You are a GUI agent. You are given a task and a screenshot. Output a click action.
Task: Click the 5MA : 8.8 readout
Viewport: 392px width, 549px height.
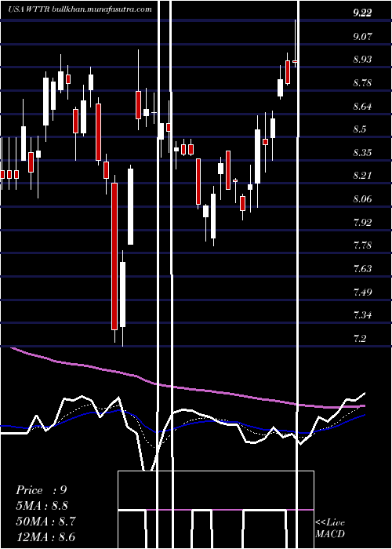(x=42, y=506)
